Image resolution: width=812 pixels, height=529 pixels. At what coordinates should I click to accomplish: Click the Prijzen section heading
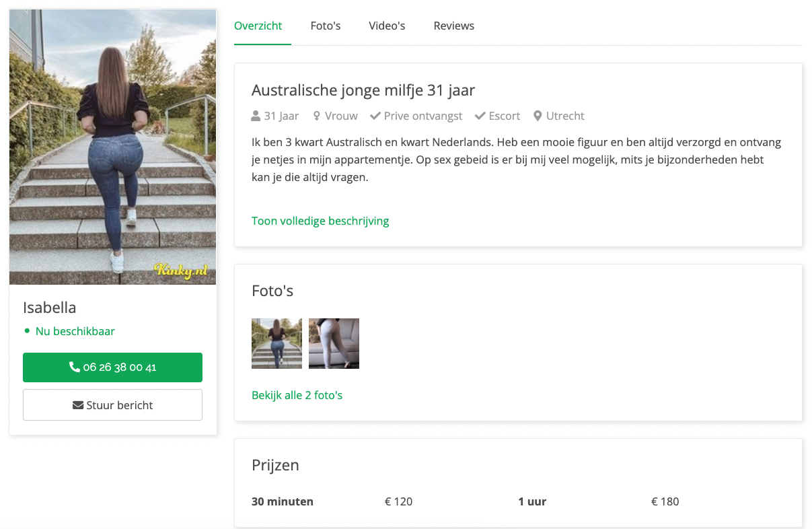[x=275, y=465]
